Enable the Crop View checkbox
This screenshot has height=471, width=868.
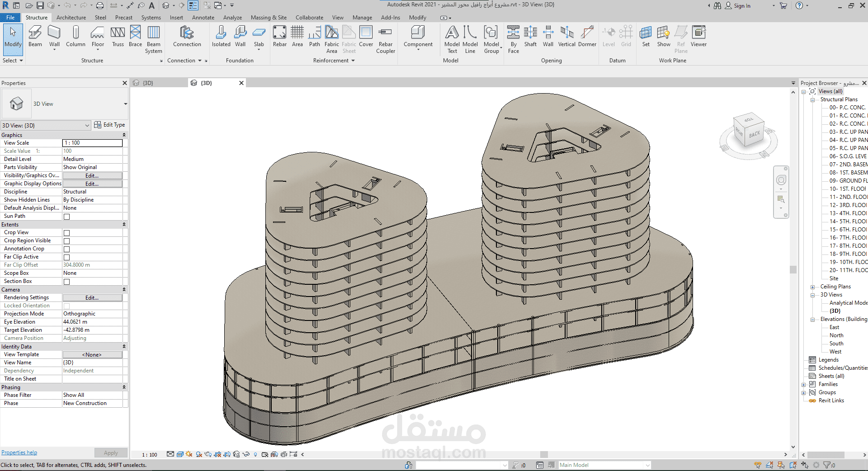[x=67, y=233]
